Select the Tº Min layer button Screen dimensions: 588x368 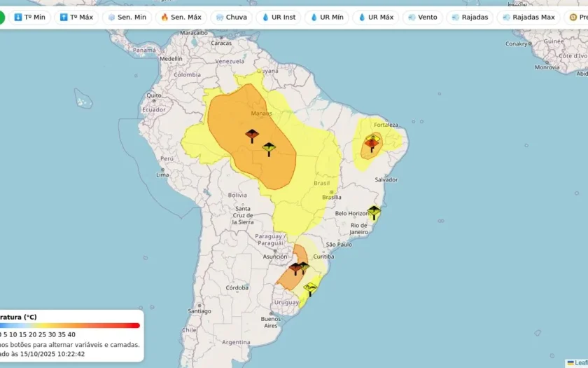click(29, 18)
